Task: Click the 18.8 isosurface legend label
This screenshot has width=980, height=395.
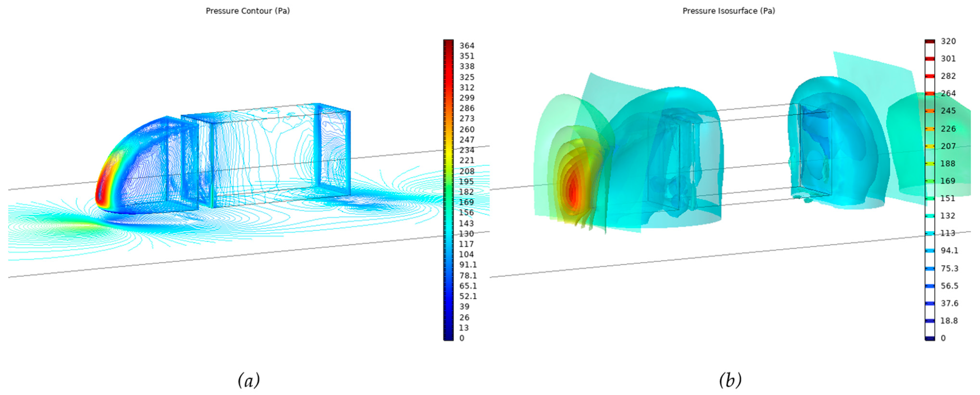Action: pos(949,321)
